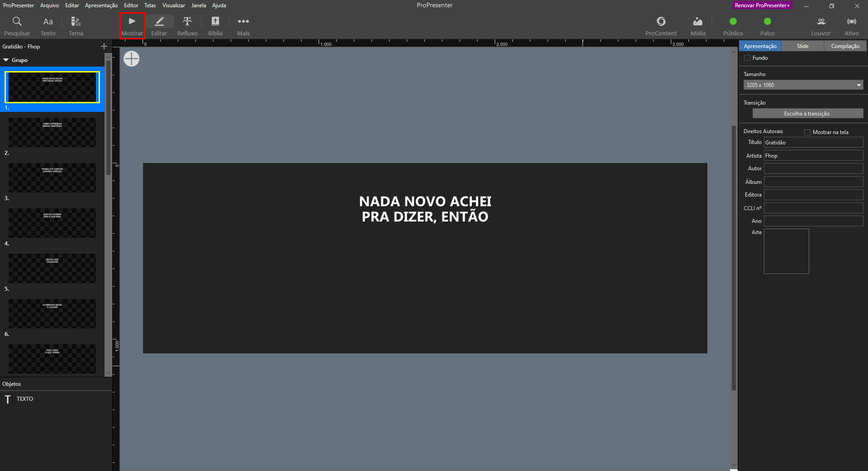Click the Arte artwork box
This screenshot has width=868, height=471.
(x=787, y=251)
